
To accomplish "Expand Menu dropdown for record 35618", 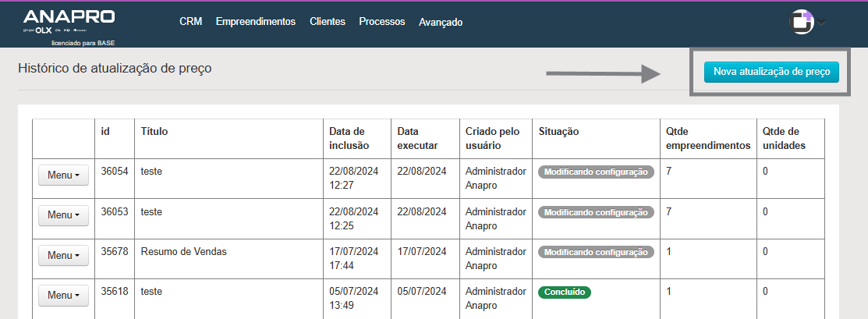I will click(x=63, y=296).
